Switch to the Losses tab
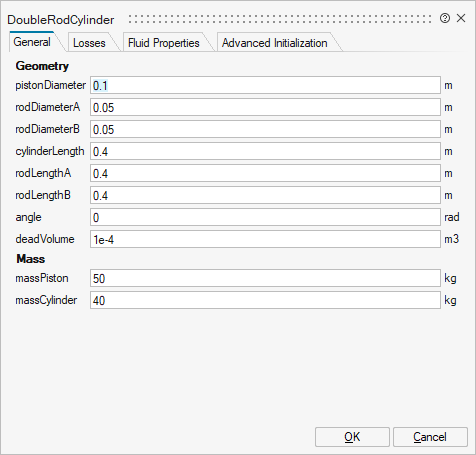 [x=89, y=43]
